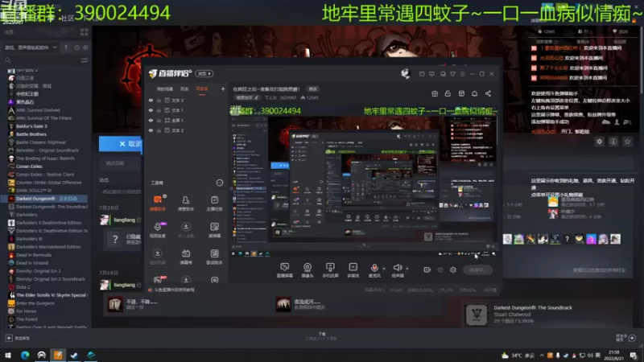644x362 pixels.
Task: Open microphone options arrow
Action: point(384,269)
